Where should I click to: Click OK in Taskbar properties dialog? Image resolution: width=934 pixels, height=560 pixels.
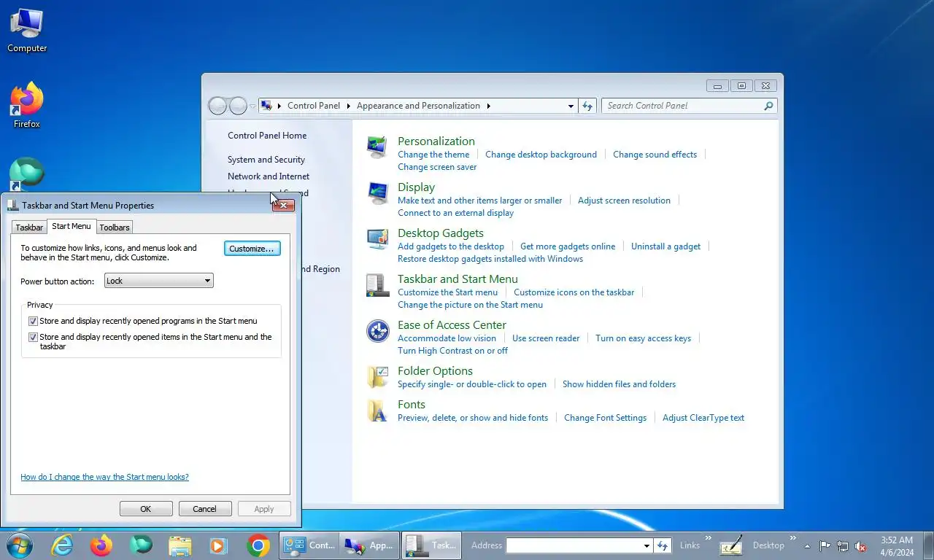pos(146,509)
